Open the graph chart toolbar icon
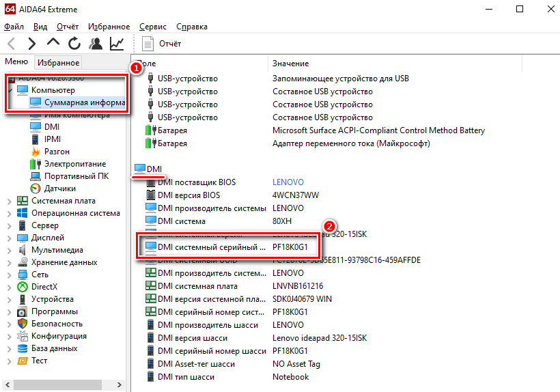This screenshot has height=392, width=560. [117, 44]
